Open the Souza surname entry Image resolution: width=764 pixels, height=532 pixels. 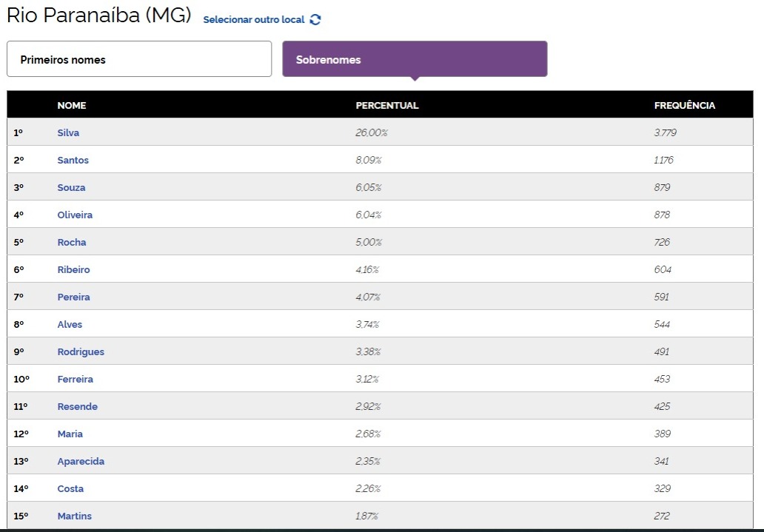(x=71, y=188)
